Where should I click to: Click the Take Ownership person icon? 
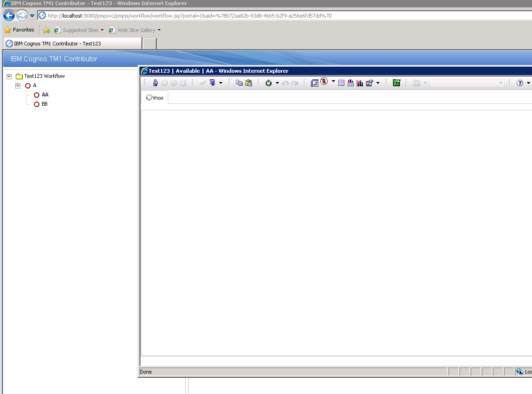(155, 83)
